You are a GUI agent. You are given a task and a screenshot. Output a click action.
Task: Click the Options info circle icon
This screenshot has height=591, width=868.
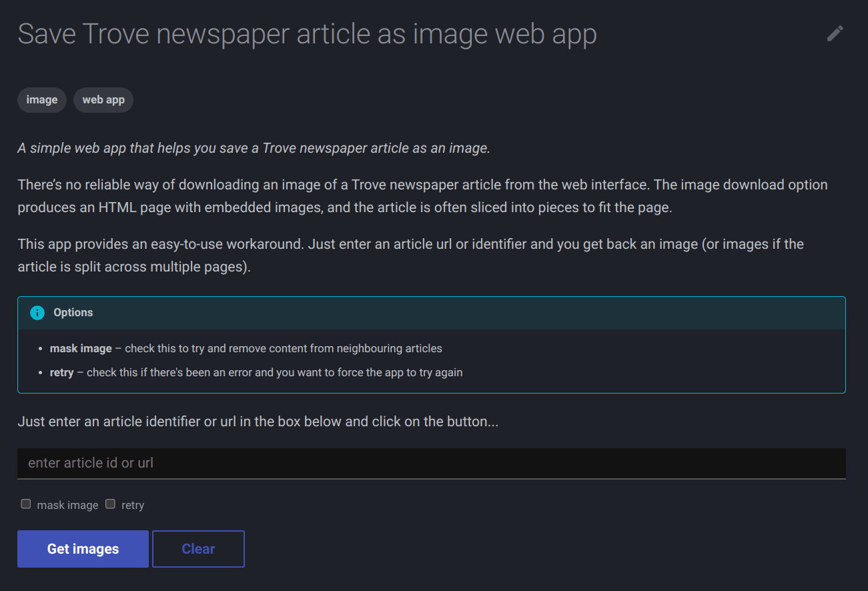tap(37, 313)
